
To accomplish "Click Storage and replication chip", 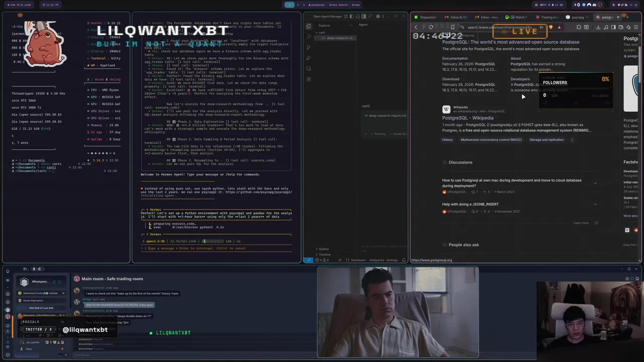I will click(546, 140).
